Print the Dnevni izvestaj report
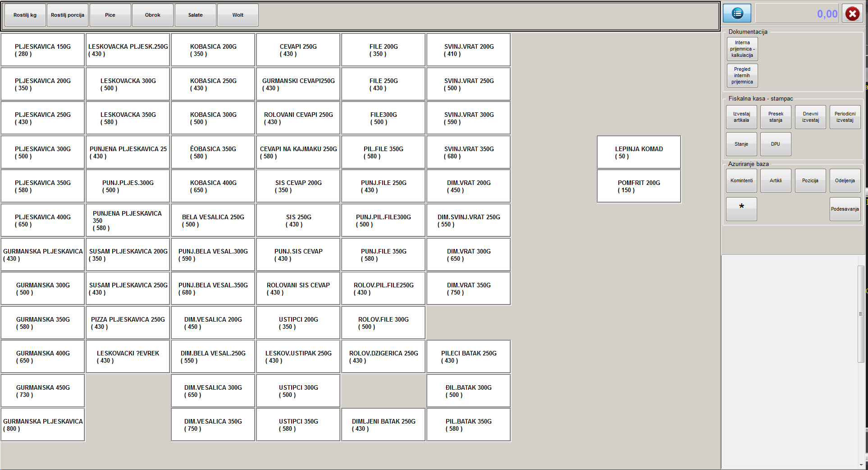The height and width of the screenshot is (470, 868). pyautogui.click(x=810, y=117)
